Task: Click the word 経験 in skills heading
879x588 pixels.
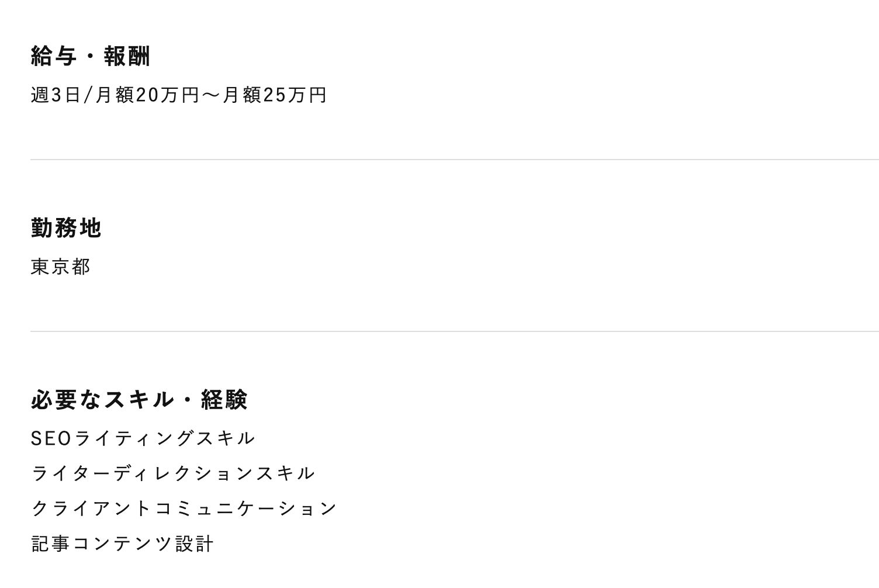Action: tap(224, 400)
